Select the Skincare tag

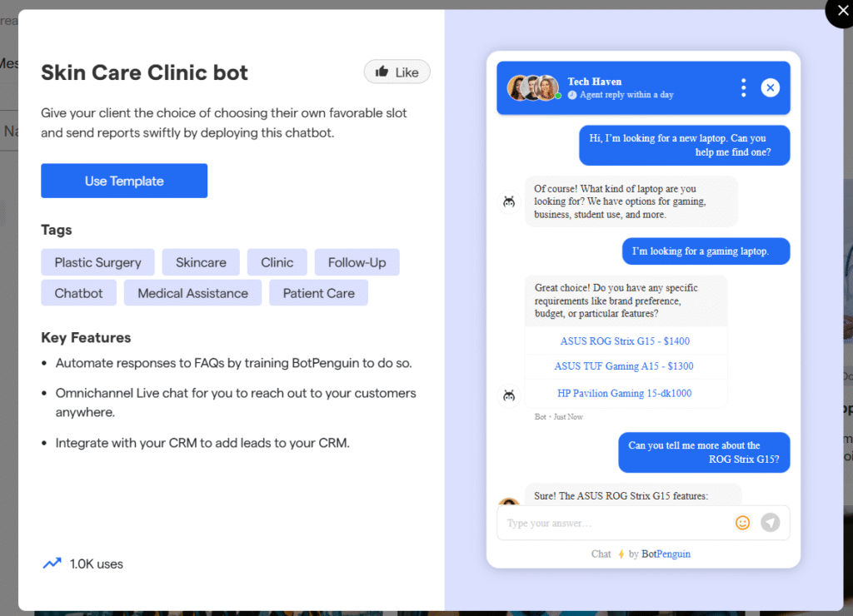pyautogui.click(x=201, y=262)
